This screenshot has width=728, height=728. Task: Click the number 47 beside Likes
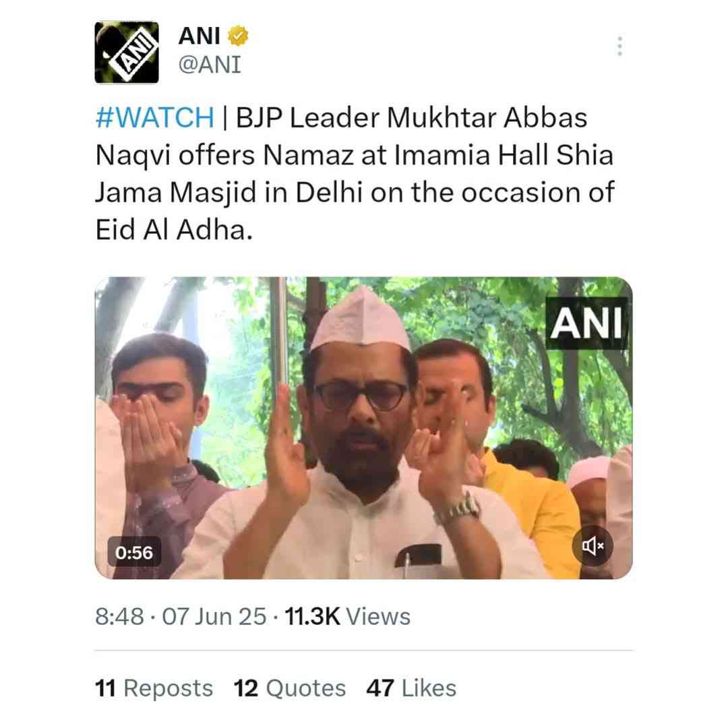point(380,688)
